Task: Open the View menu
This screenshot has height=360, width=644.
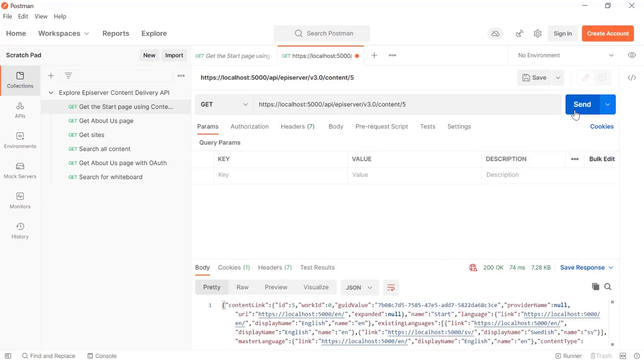Action: (41, 17)
